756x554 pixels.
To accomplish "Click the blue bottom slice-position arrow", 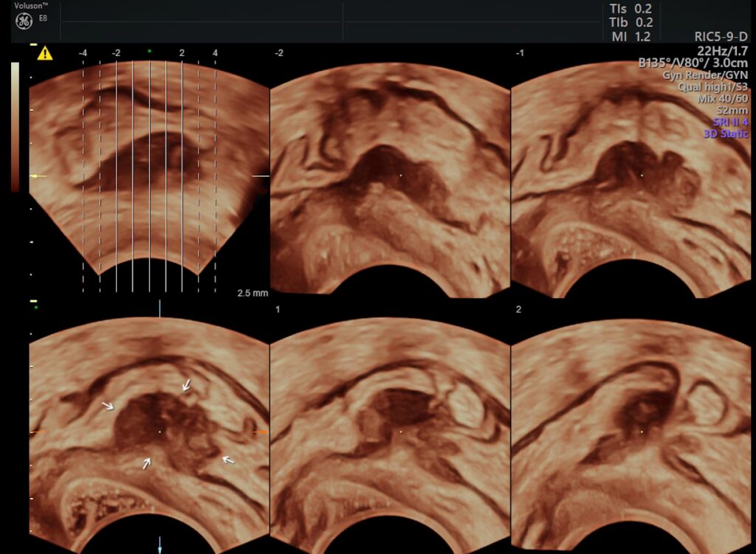I will click(x=159, y=546).
